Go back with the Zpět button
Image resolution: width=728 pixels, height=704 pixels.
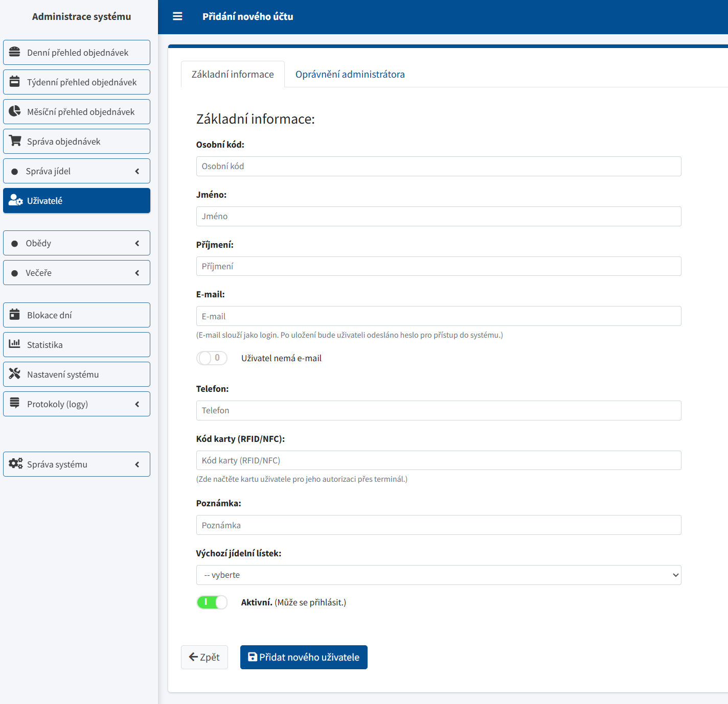click(204, 657)
